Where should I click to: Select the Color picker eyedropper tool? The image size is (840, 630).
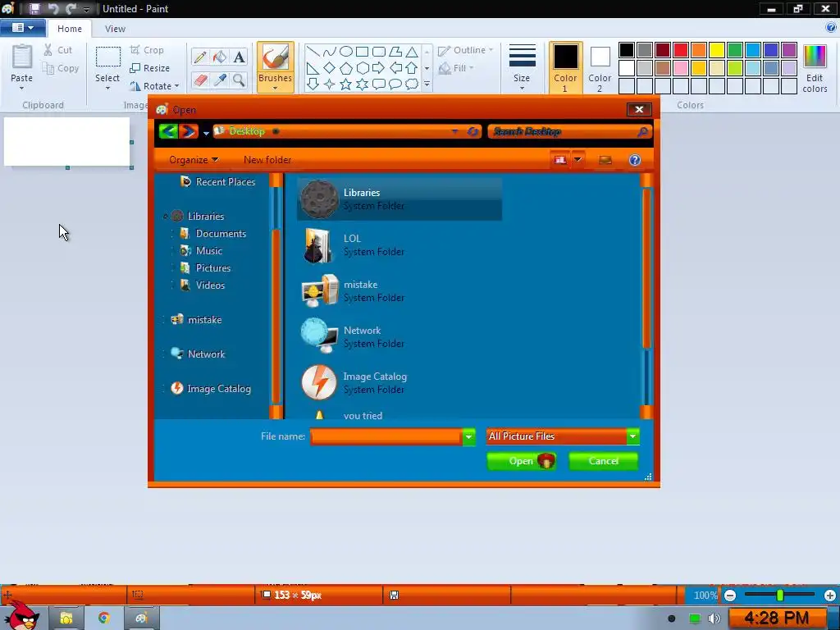click(219, 80)
